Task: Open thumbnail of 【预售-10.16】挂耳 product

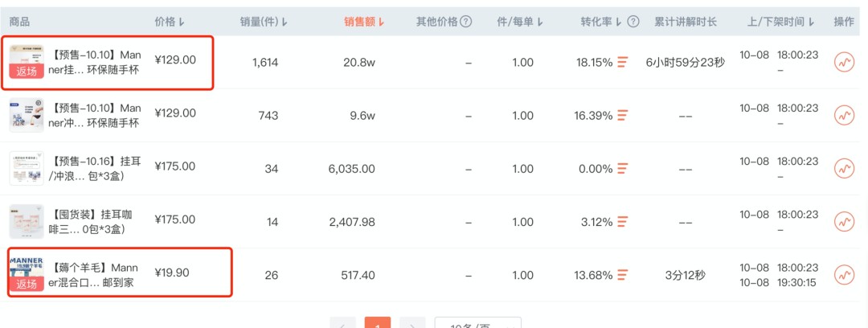Action: click(26, 169)
